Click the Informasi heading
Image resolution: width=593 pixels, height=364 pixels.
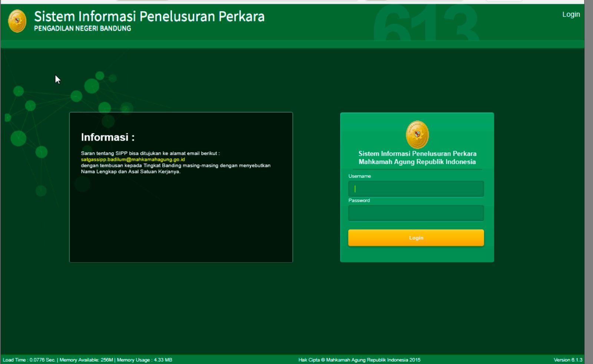107,137
